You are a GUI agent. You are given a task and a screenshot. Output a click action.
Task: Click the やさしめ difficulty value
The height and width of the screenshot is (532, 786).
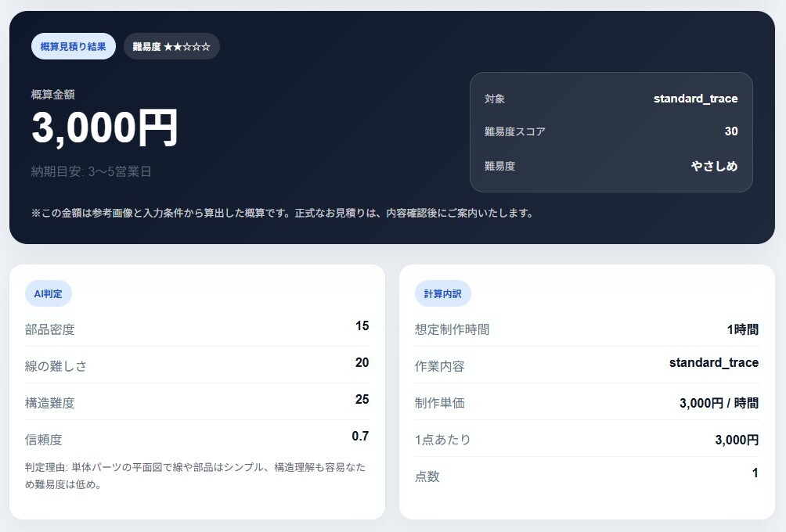click(x=714, y=166)
